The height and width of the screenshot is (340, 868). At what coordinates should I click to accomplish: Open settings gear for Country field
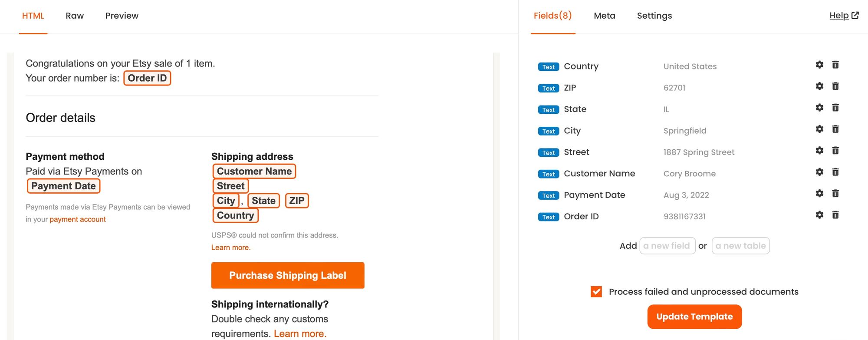[x=819, y=65]
